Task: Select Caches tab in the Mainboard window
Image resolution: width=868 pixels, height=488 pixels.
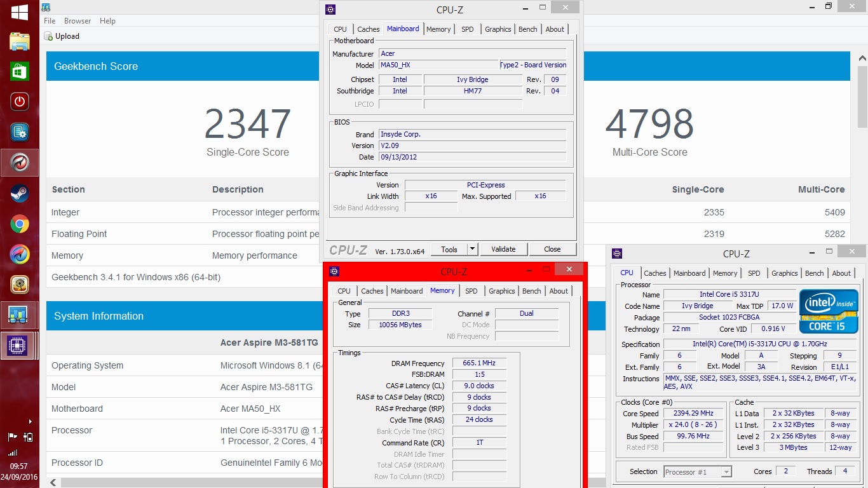Action: pyautogui.click(x=368, y=29)
